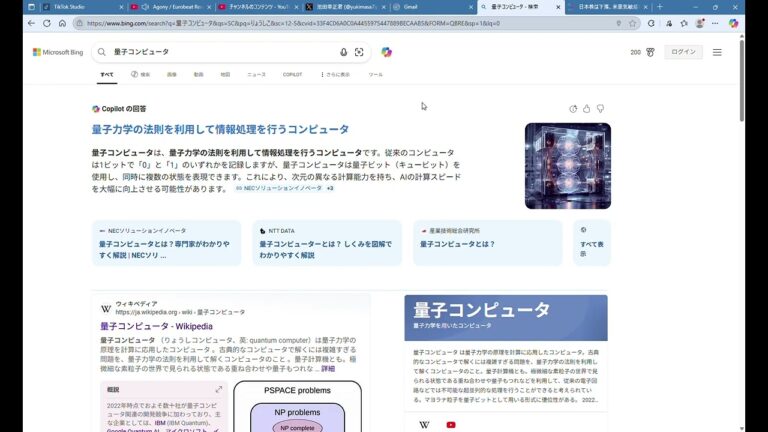The height and width of the screenshot is (432, 768).
Task: Open the ツール search tools
Action: 376,74
